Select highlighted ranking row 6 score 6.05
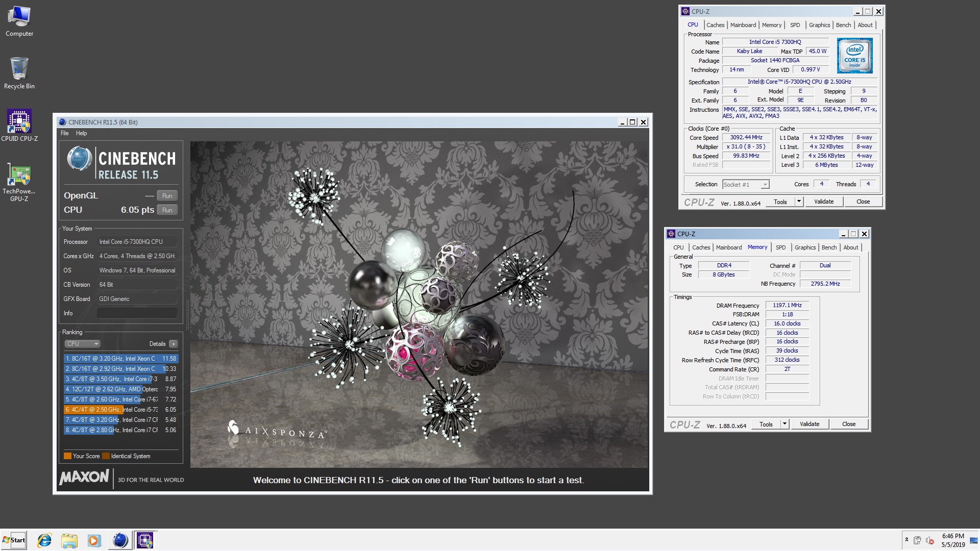This screenshot has width=980, height=551. point(121,410)
